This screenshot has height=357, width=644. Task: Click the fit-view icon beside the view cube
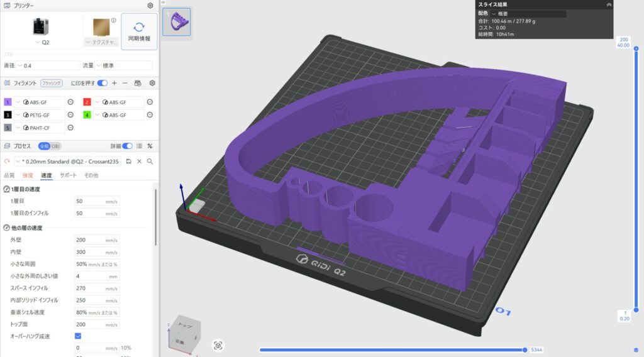(x=218, y=345)
